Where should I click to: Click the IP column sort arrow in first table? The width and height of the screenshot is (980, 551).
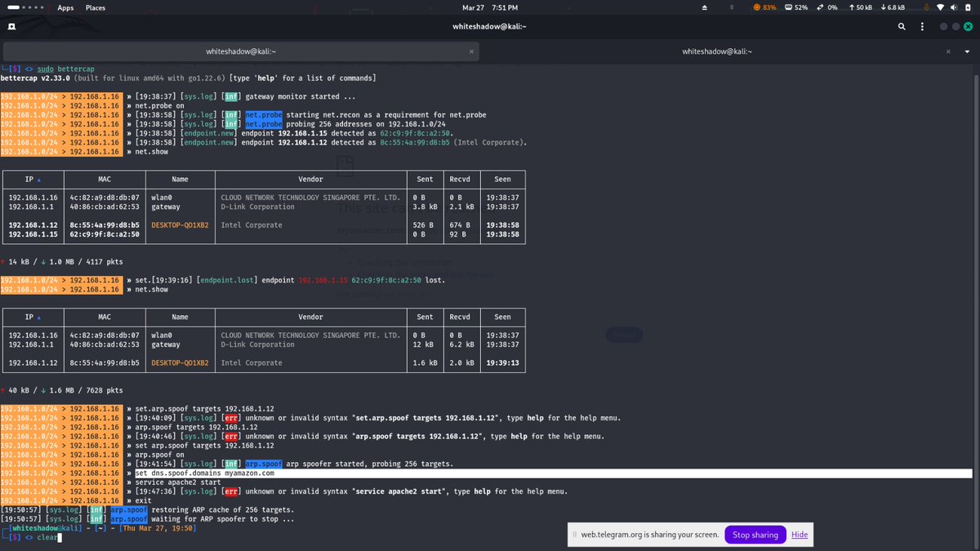(x=38, y=180)
